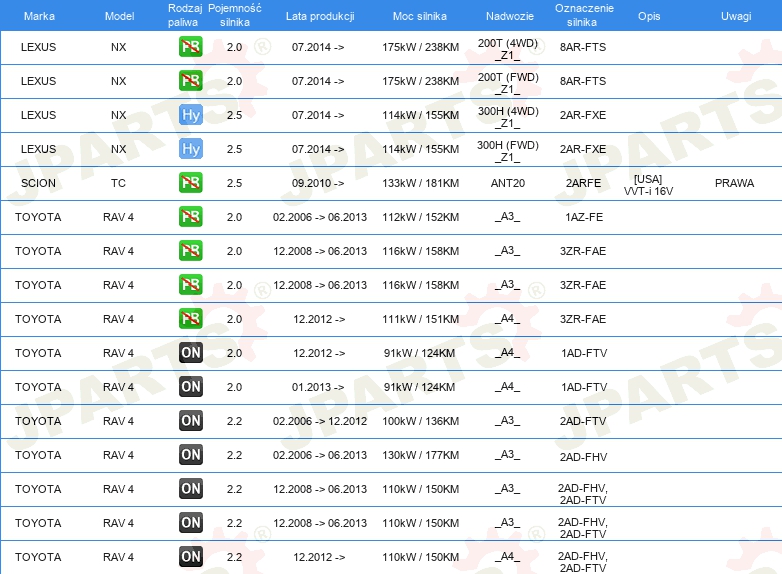Click the ON diesel icon in the 130kW / 177KM row
Viewport: 782px width, 574px height.
tap(191, 454)
